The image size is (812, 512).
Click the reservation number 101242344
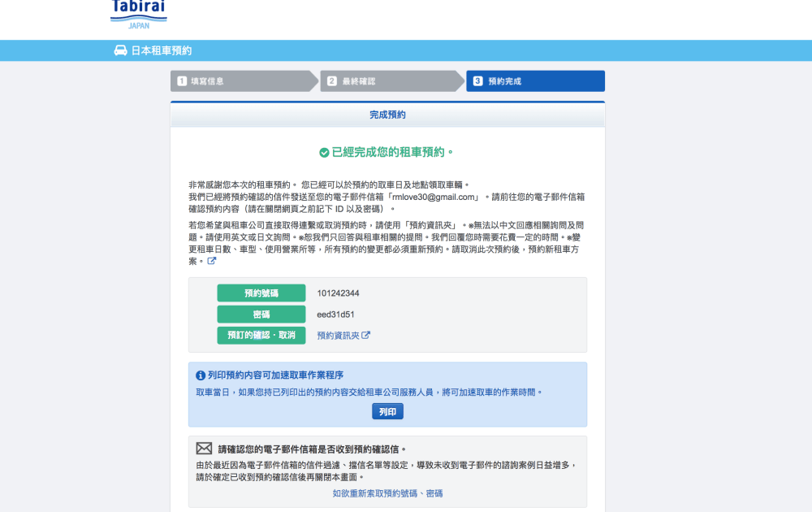339,293
